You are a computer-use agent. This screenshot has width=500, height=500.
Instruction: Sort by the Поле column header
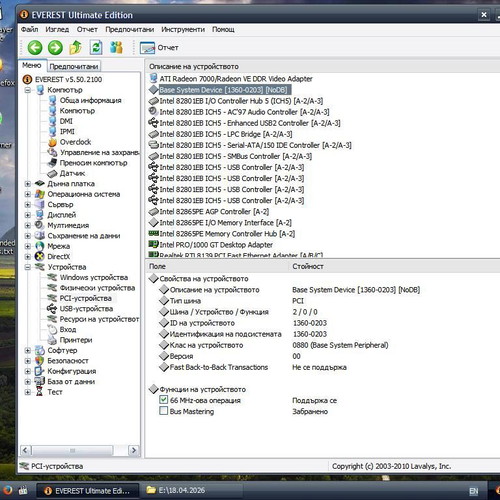tap(217, 266)
